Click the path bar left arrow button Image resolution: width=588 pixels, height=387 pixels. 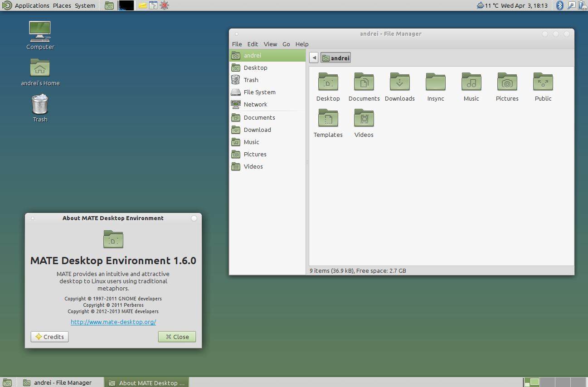(314, 58)
